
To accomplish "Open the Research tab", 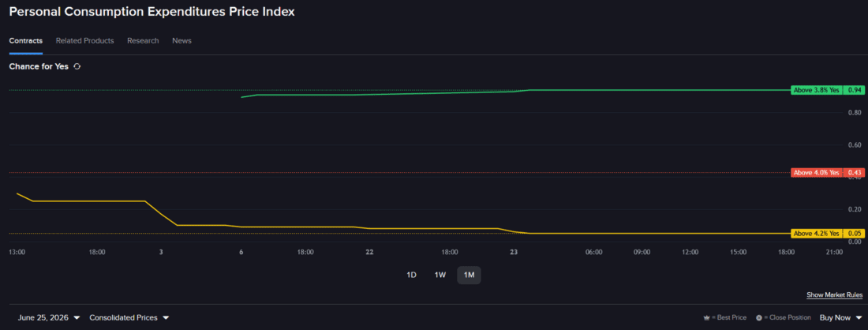I will [x=143, y=40].
